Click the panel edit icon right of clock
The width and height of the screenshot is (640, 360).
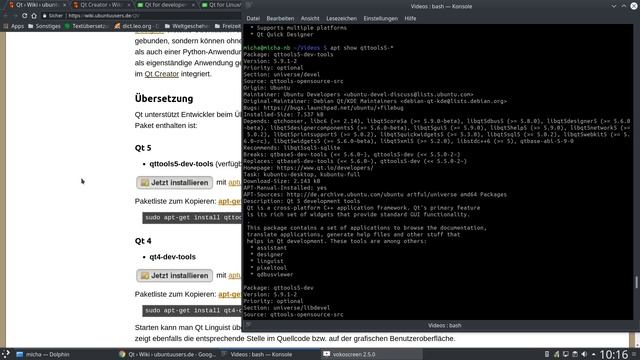click(x=634, y=354)
